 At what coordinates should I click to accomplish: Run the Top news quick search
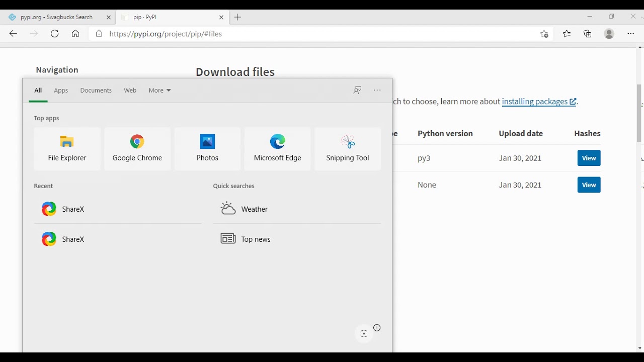click(297, 239)
